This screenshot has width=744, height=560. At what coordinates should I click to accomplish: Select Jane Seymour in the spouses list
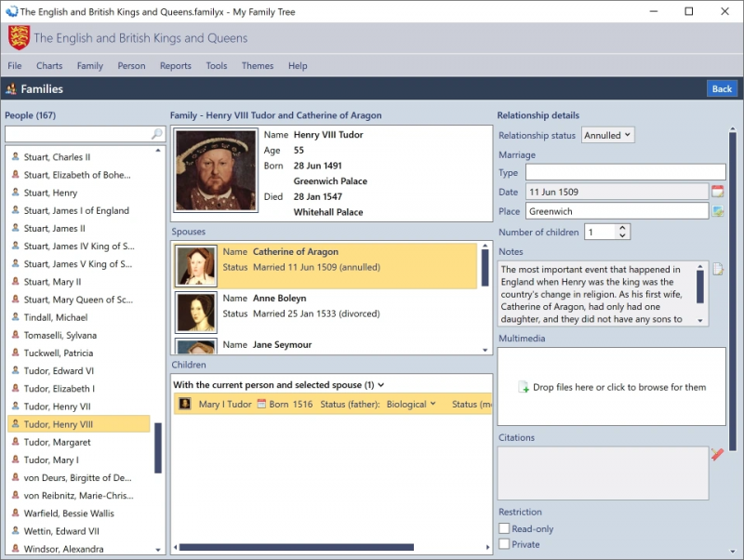click(325, 345)
